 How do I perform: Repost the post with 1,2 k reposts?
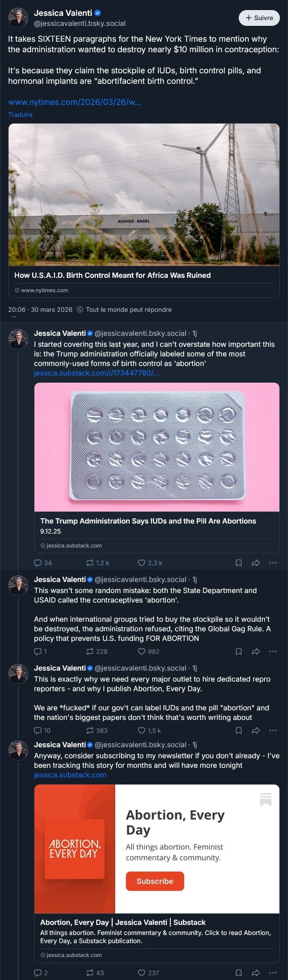[x=90, y=563]
